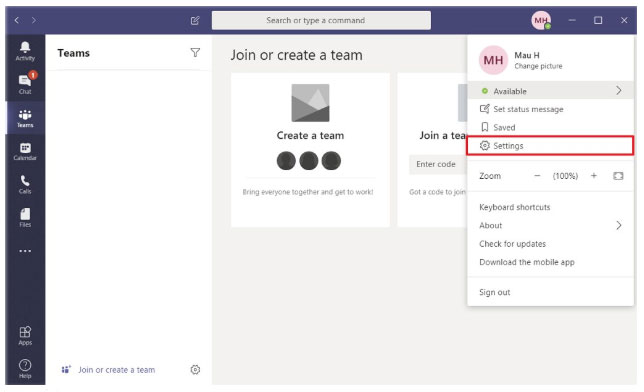Click the Create a team image
This screenshot has width=644, height=392.
310,103
